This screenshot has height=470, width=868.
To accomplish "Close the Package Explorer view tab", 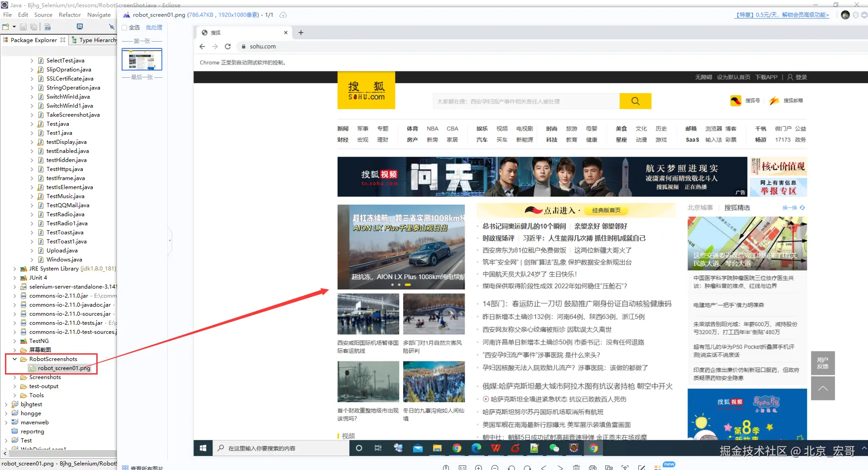I will point(63,40).
